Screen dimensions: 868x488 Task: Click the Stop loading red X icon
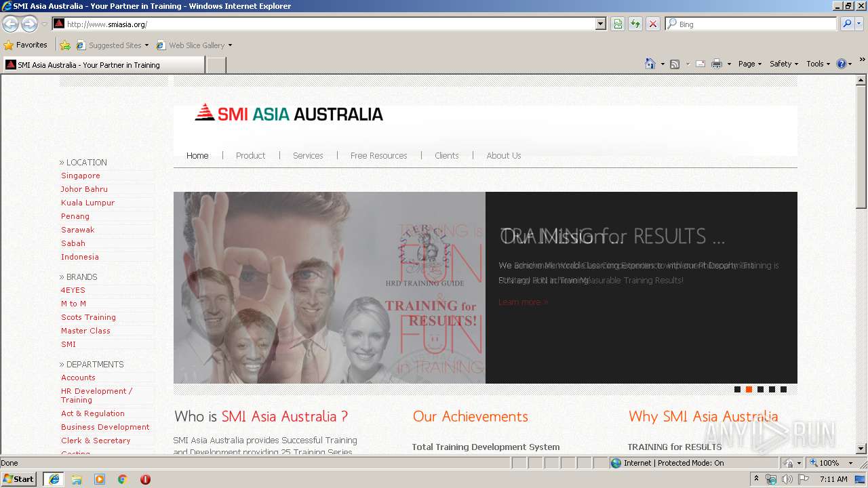tap(653, 24)
